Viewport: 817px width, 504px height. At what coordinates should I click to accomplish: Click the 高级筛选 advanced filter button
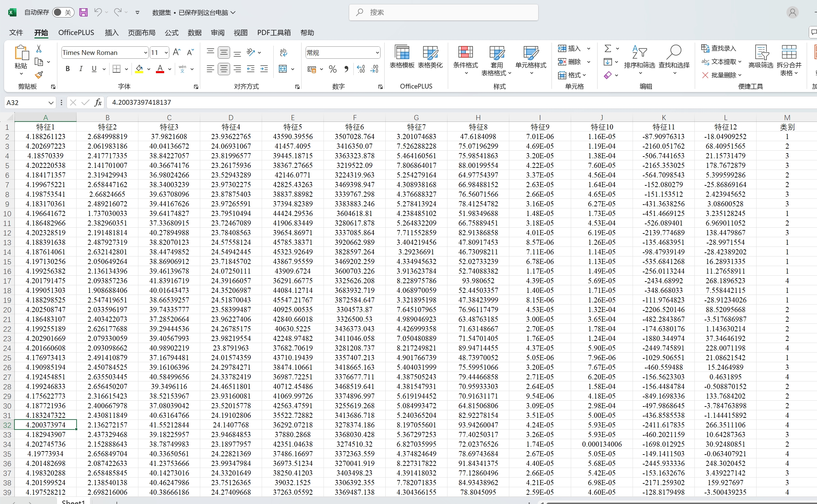coord(761,57)
